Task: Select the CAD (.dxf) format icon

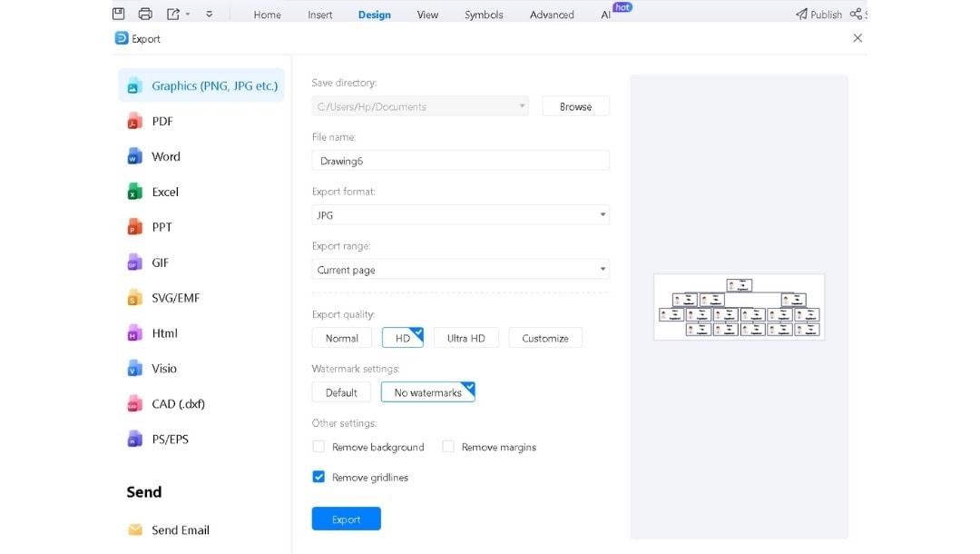Action: [133, 404]
